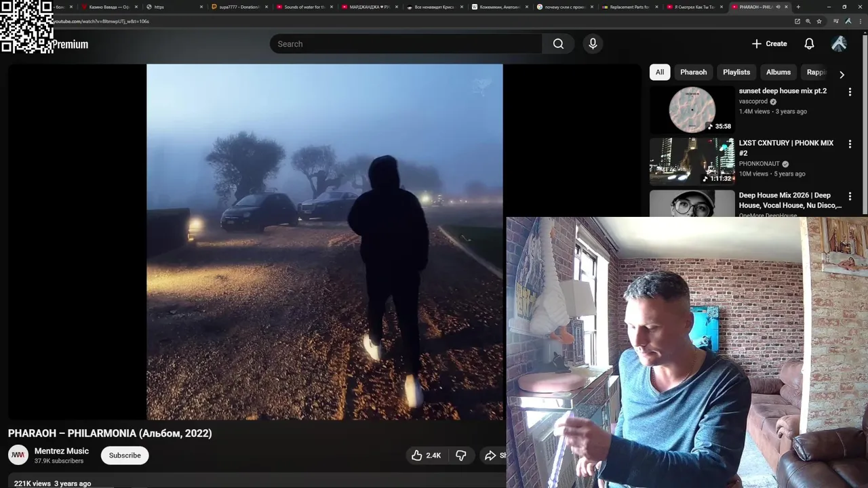The height and width of the screenshot is (488, 868).
Task: Select the Pharaoh filter chip
Action: tap(693, 73)
